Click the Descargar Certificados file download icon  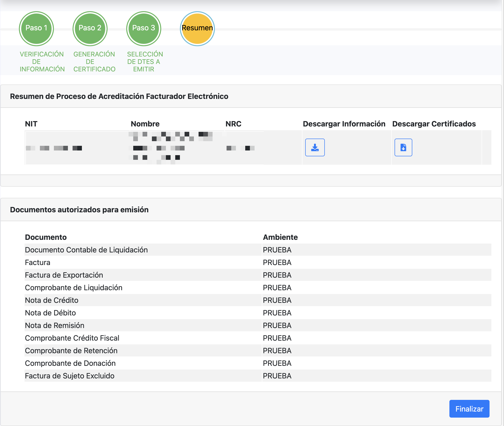coord(403,147)
